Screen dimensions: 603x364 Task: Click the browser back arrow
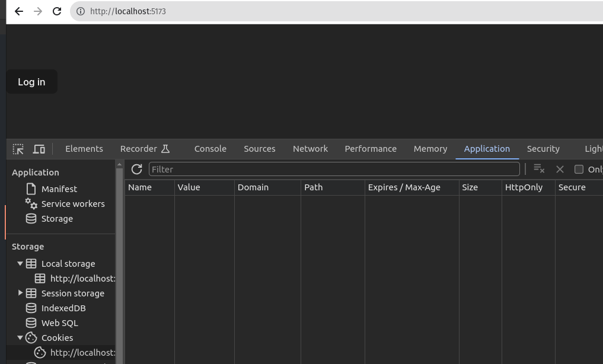point(19,11)
